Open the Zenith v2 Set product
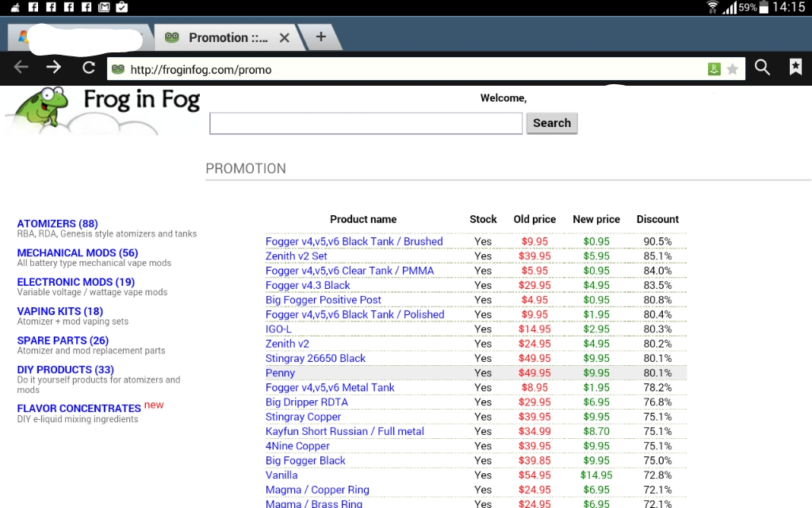 click(297, 256)
